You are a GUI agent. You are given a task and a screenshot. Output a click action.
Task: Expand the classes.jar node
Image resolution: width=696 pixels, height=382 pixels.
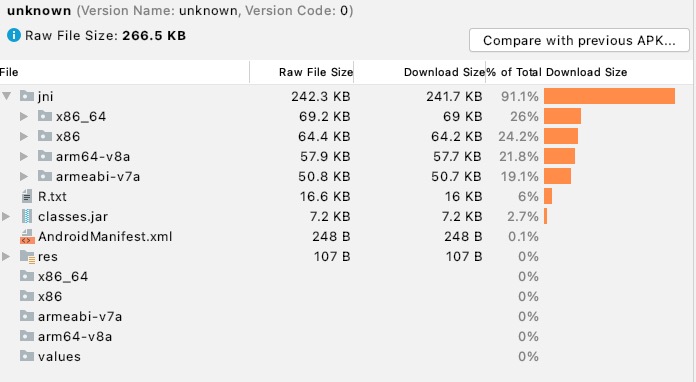[x=6, y=216]
